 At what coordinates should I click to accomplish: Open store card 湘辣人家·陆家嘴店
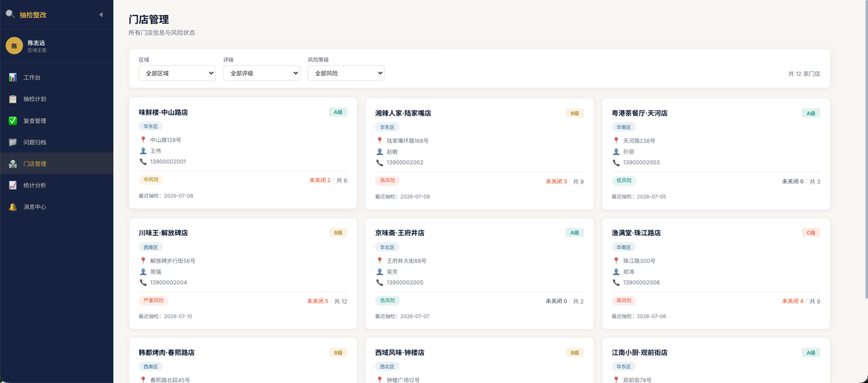479,154
